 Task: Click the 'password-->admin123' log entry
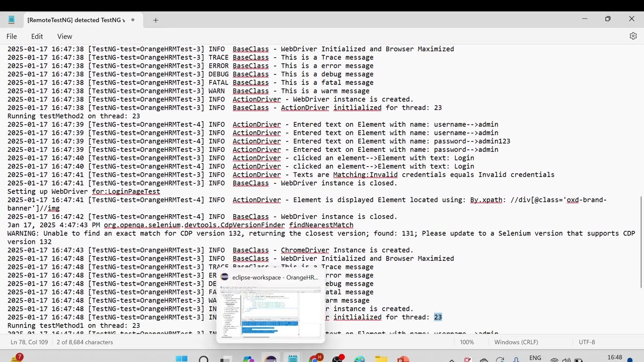(x=472, y=141)
